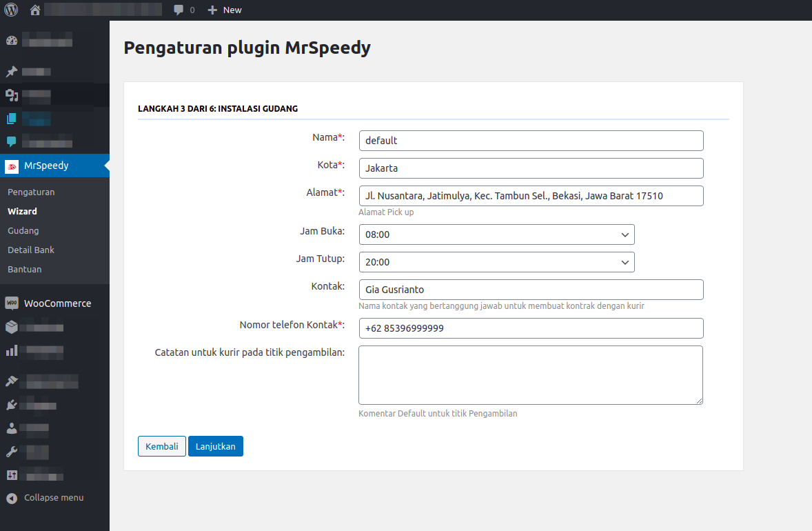Open the Jam Tutup dropdown
The image size is (812, 531).
coord(496,262)
